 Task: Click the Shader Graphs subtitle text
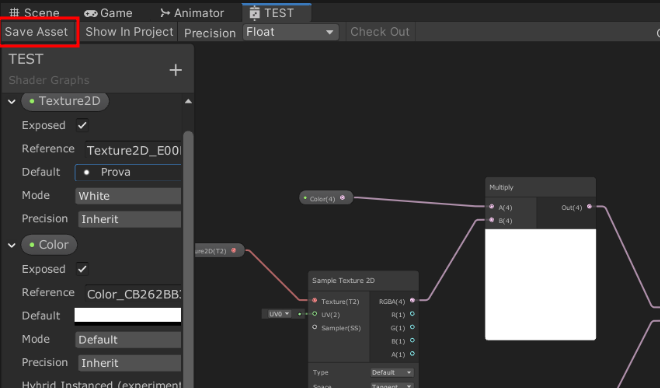[x=49, y=80]
